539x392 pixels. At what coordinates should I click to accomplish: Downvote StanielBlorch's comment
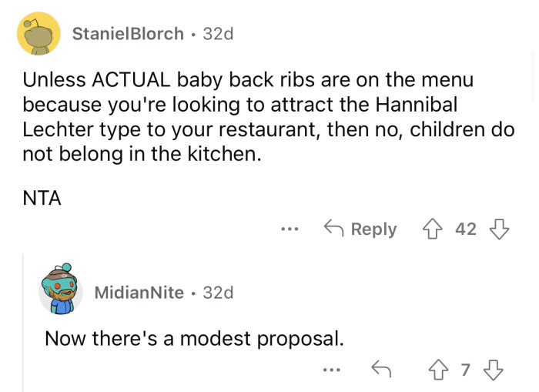tap(500, 230)
